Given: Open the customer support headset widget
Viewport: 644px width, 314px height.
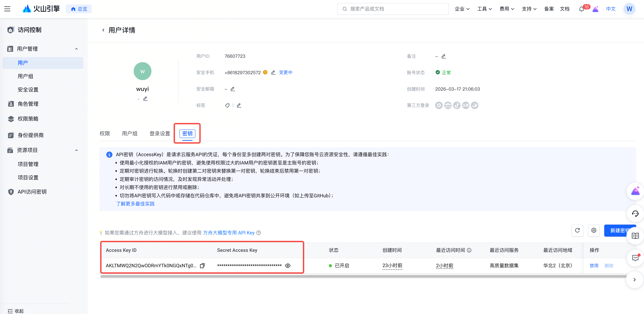Looking at the screenshot, I should (x=635, y=213).
